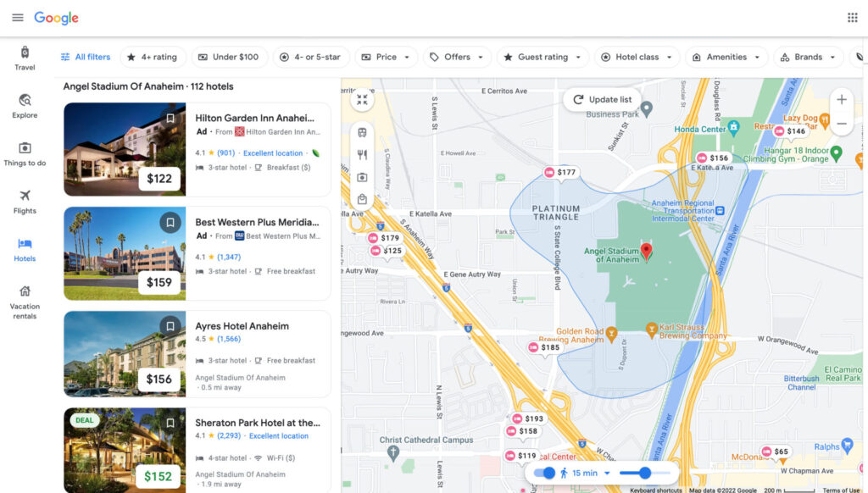Click the Karl Strauss Brewing map pin
The height and width of the screenshot is (493, 868).
[x=652, y=330]
